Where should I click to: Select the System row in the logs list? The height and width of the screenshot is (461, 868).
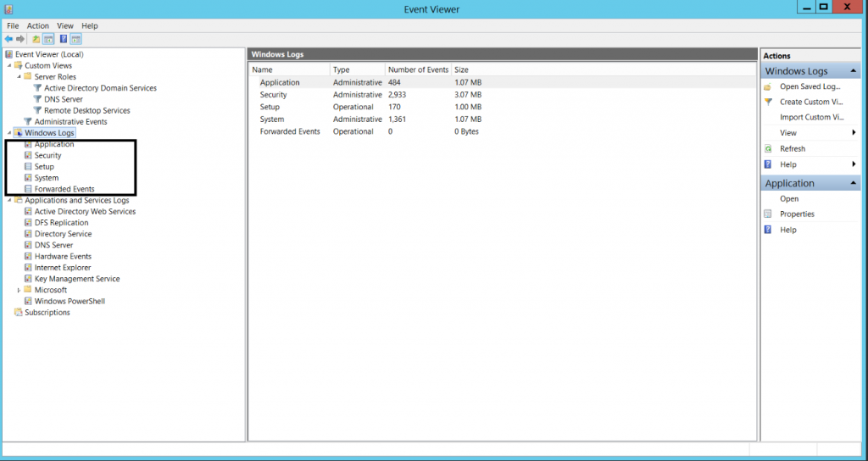click(x=502, y=119)
